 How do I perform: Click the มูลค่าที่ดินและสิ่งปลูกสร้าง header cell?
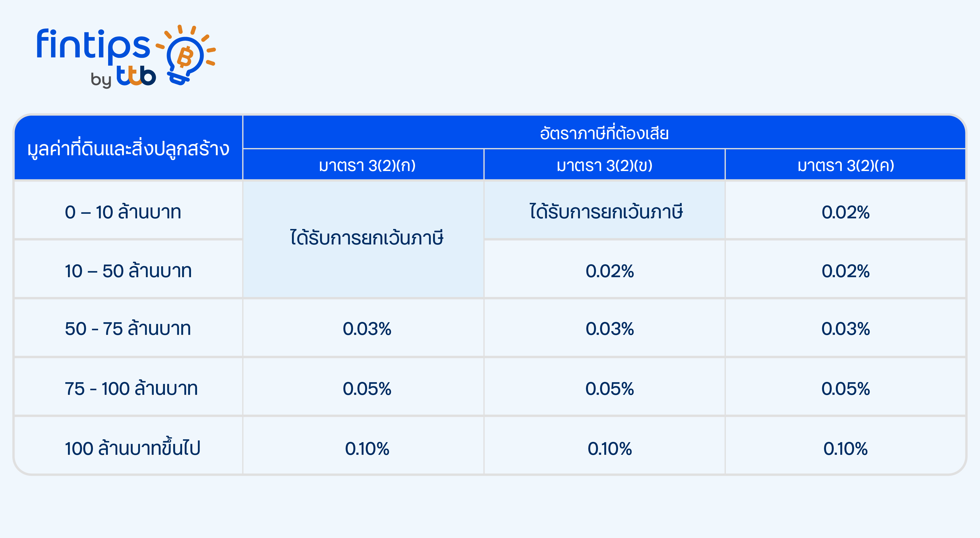(128, 147)
